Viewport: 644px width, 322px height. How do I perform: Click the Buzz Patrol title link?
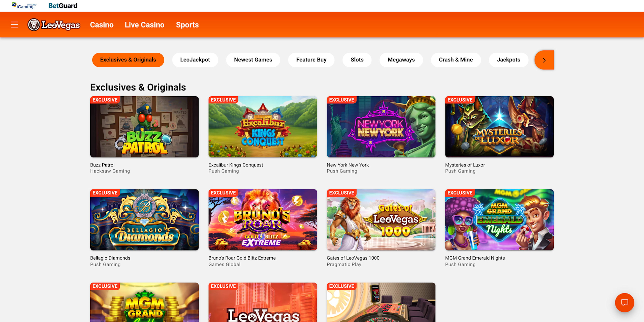[102, 165]
